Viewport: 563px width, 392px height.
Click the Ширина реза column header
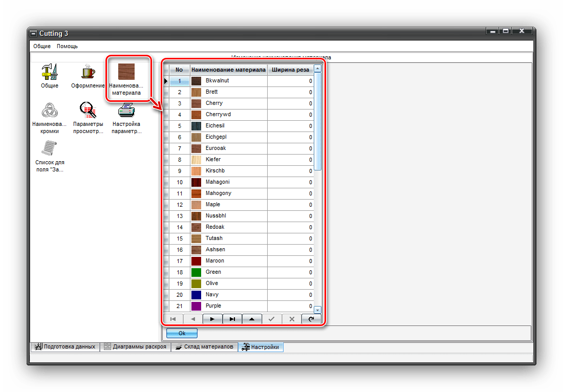(x=290, y=70)
